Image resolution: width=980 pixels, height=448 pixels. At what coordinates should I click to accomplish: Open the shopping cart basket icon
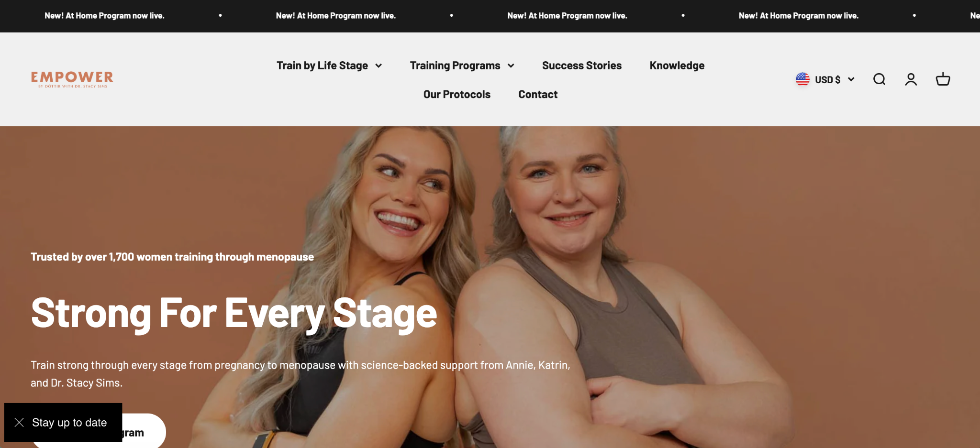click(x=943, y=79)
